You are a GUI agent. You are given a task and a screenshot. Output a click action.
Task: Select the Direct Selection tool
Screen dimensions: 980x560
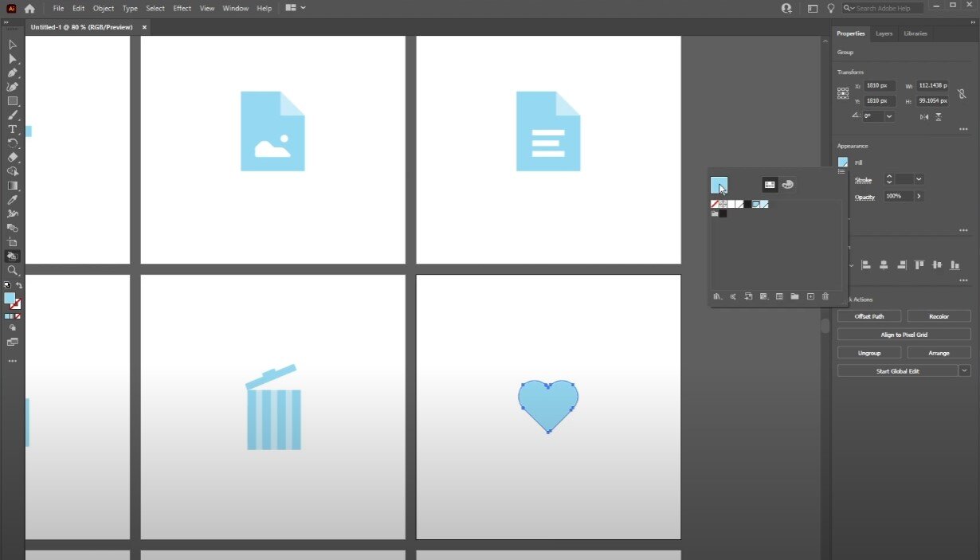click(12, 59)
